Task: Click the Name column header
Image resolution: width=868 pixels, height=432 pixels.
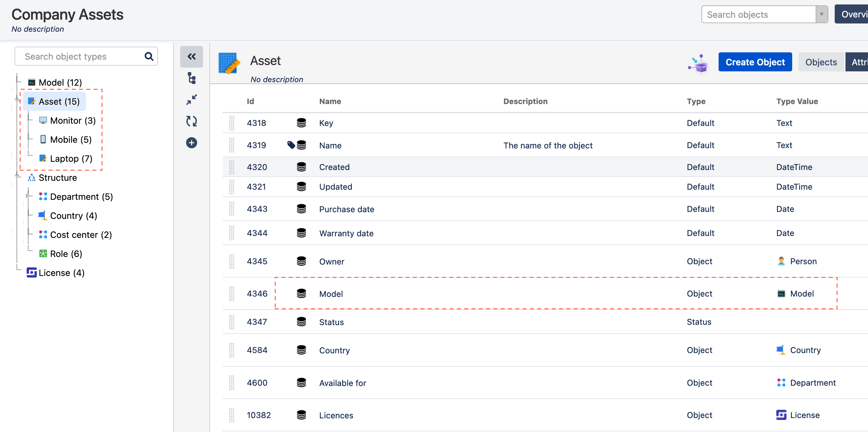Action: 330,101
